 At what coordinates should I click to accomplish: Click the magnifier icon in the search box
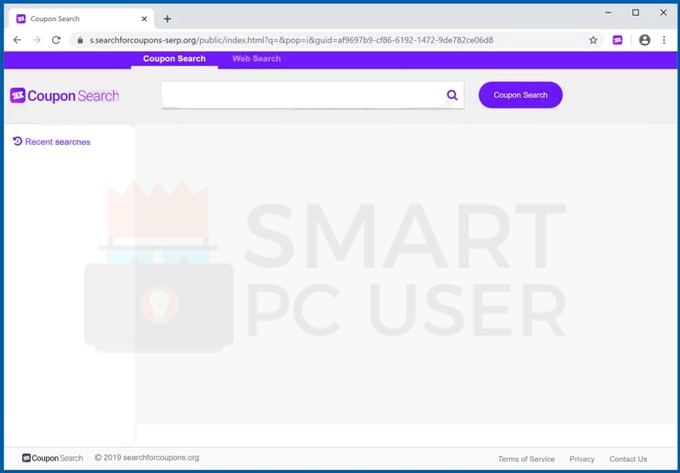point(452,95)
